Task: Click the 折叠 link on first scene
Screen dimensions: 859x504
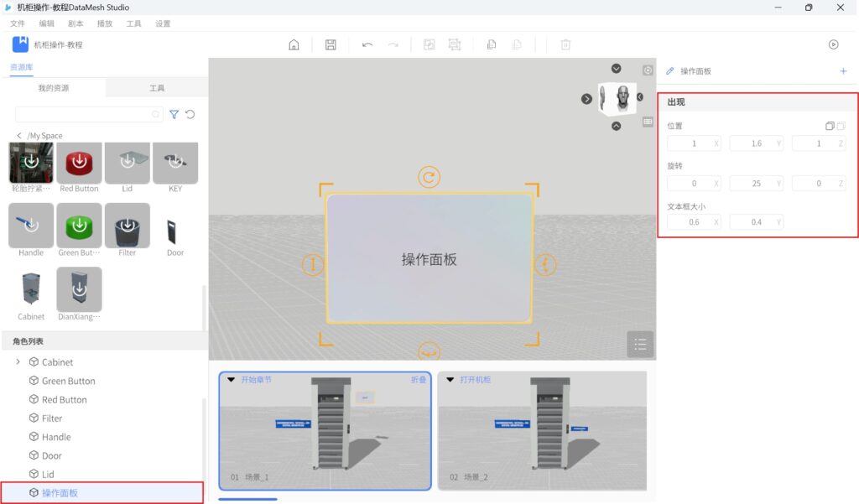Action: [x=418, y=380]
